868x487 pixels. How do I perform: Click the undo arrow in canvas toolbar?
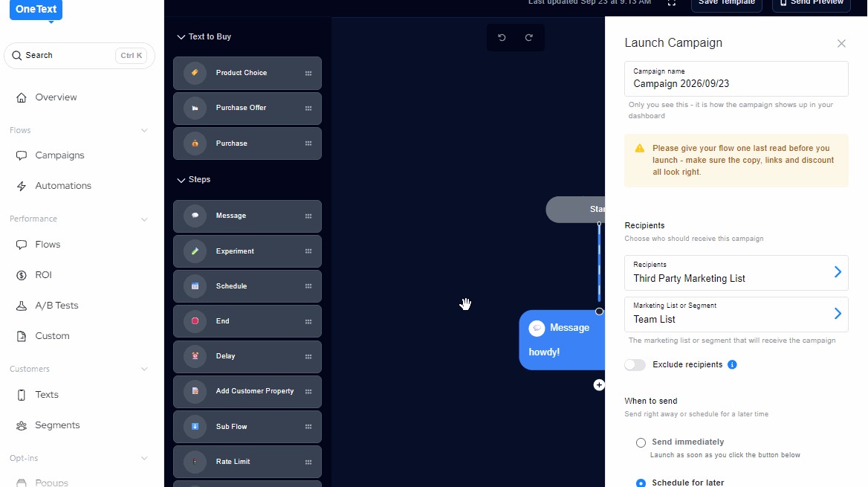click(x=502, y=38)
